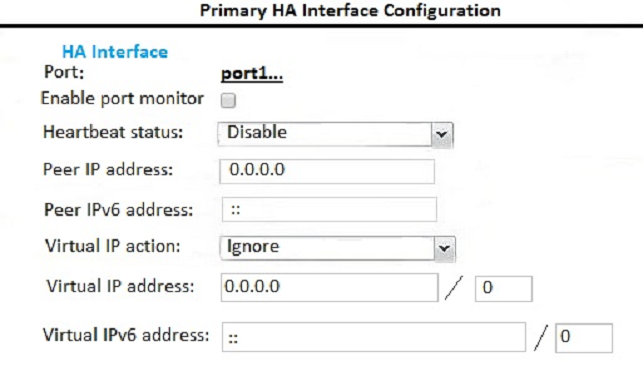The height and width of the screenshot is (371, 643).
Task: Enable the port monitor checkbox
Action: tap(228, 100)
